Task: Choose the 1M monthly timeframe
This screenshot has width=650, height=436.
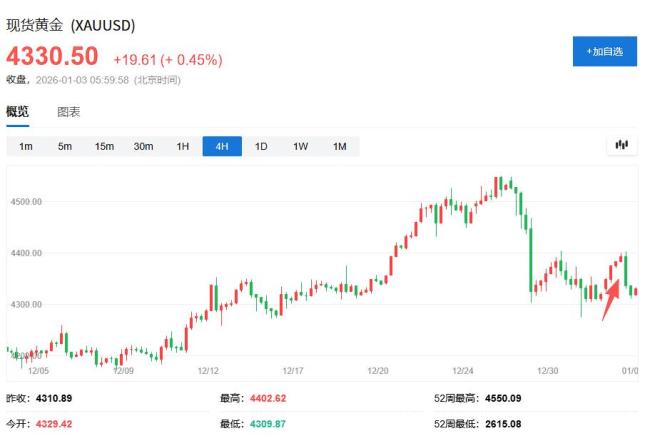Action: [339, 147]
